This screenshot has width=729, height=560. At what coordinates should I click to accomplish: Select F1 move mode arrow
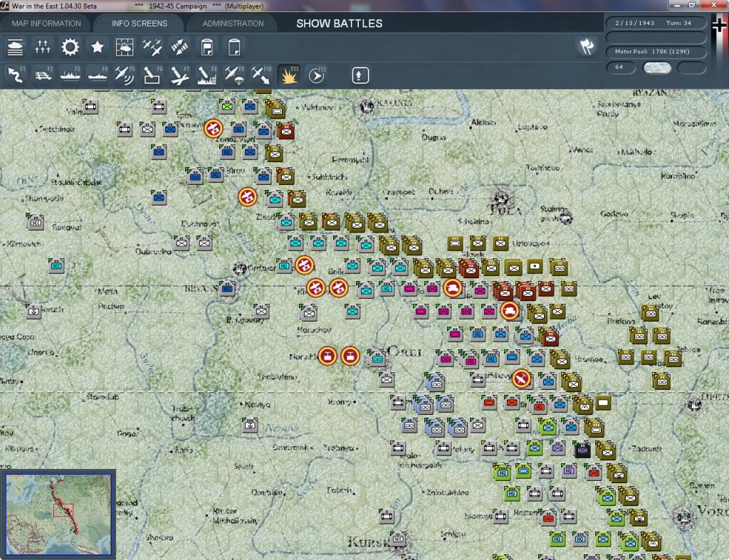16,75
